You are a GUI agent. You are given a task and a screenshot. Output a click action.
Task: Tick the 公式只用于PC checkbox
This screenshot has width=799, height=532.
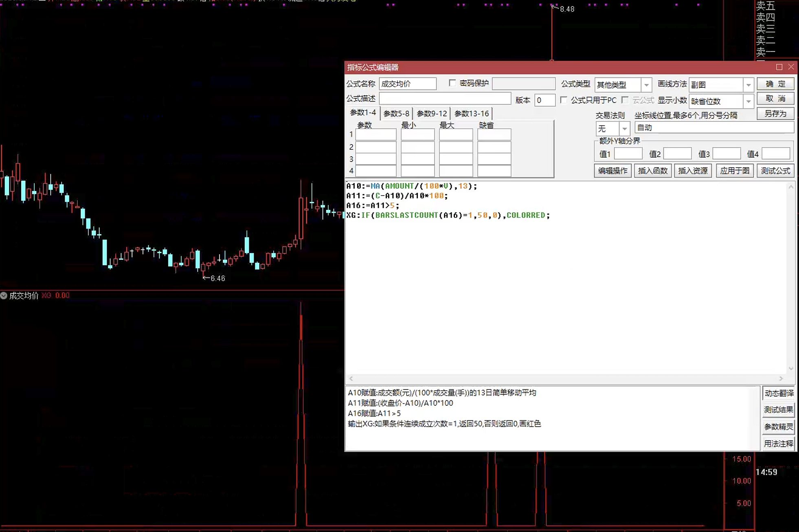pyautogui.click(x=564, y=100)
